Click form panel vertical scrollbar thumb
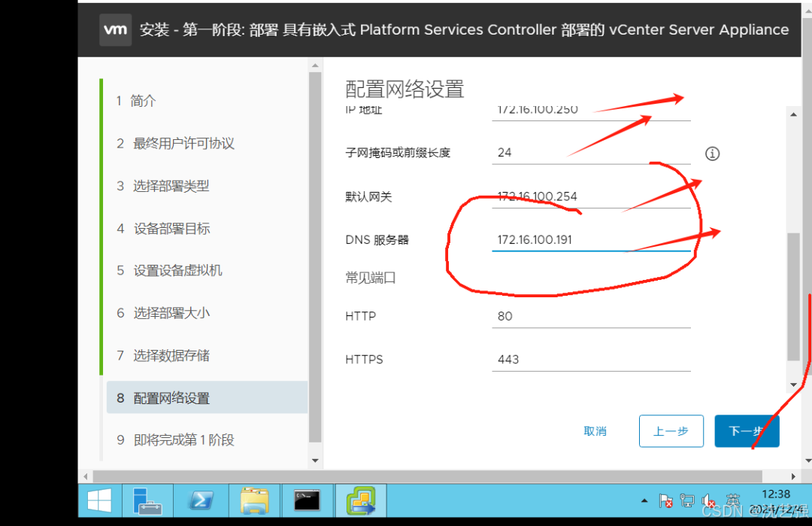This screenshot has height=526, width=812. tap(793, 296)
